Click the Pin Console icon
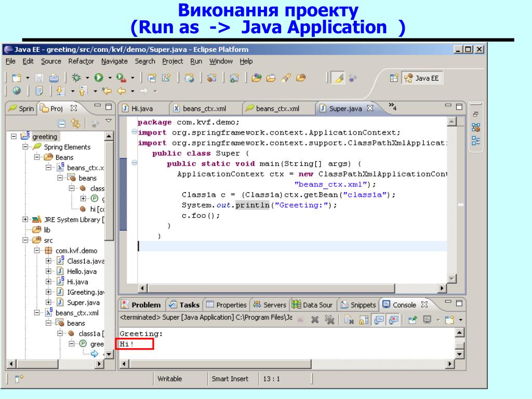The width and height of the screenshot is (532, 399). pyautogui.click(x=412, y=320)
